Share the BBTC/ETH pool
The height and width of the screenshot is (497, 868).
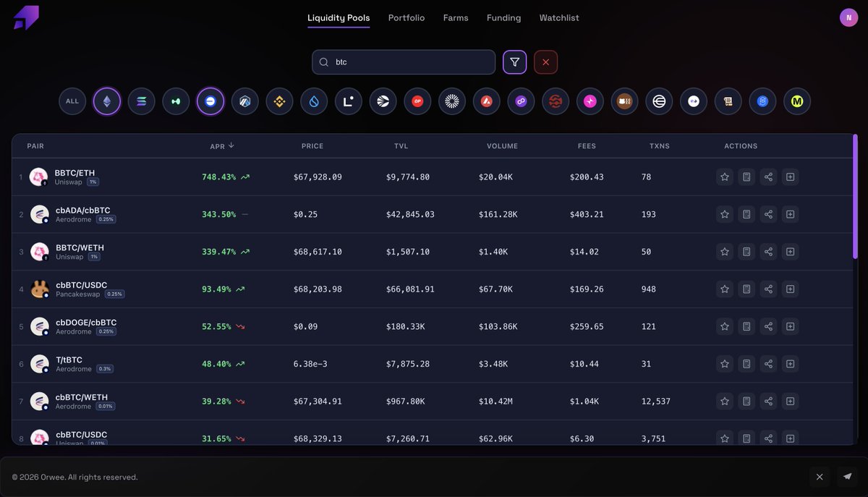point(768,177)
